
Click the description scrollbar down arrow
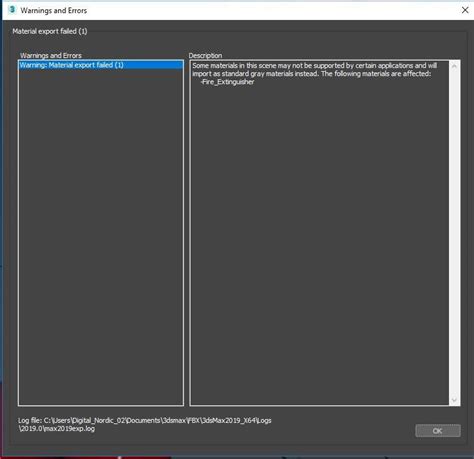point(454,400)
